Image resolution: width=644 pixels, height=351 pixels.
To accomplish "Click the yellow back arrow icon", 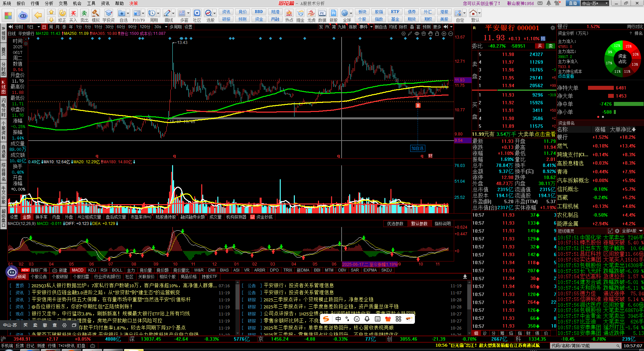I will point(38,15).
